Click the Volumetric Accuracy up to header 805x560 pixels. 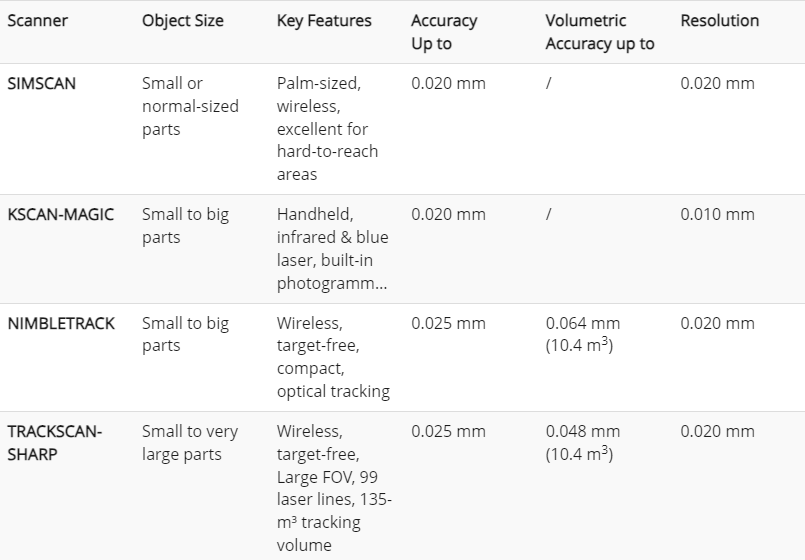[600, 32]
